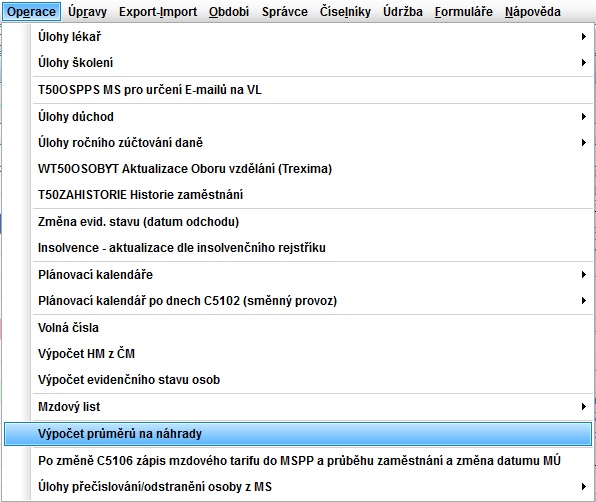Choose T50ZAHISTORIE Historie zaměstnání

coord(312,195)
